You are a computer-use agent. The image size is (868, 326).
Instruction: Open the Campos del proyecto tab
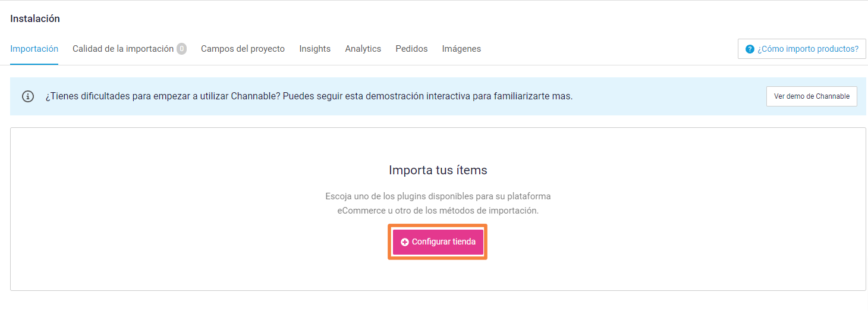(243, 49)
